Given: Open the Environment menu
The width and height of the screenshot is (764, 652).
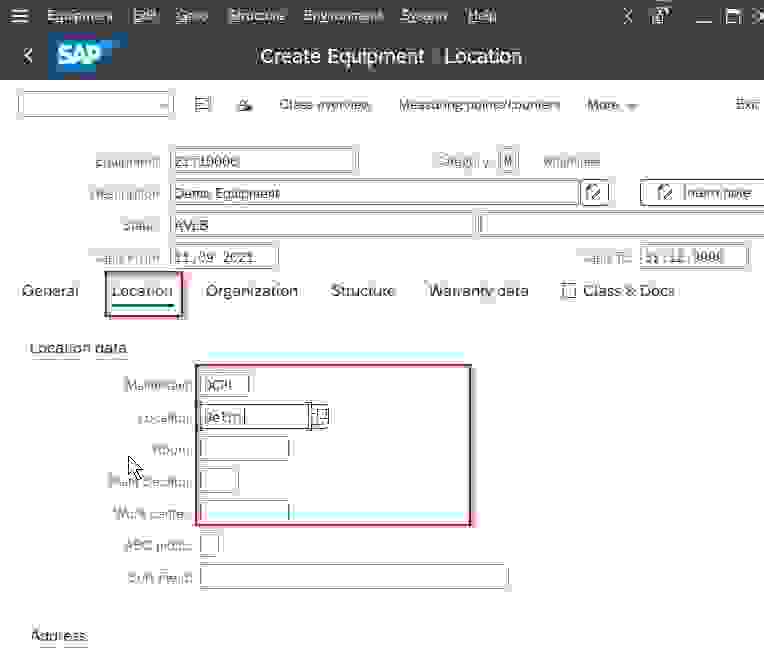Looking at the screenshot, I should tap(343, 17).
